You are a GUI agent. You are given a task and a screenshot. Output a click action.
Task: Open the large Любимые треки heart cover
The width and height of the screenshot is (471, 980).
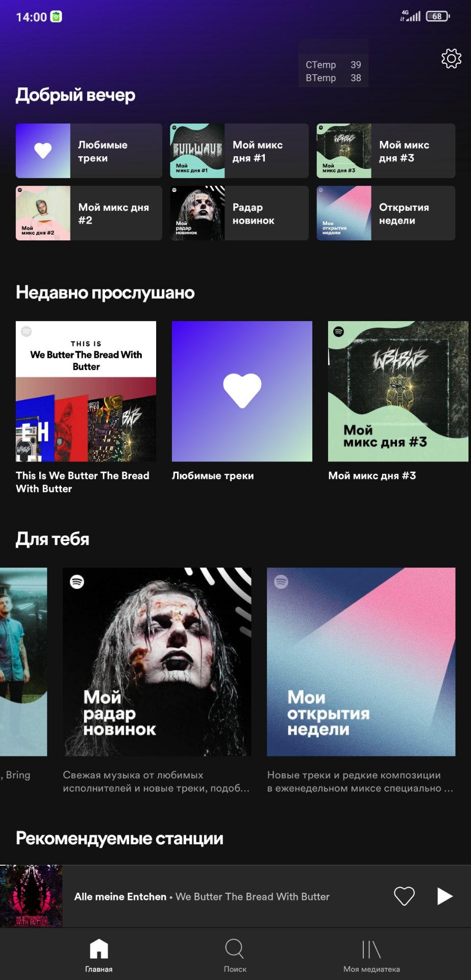[x=242, y=391]
